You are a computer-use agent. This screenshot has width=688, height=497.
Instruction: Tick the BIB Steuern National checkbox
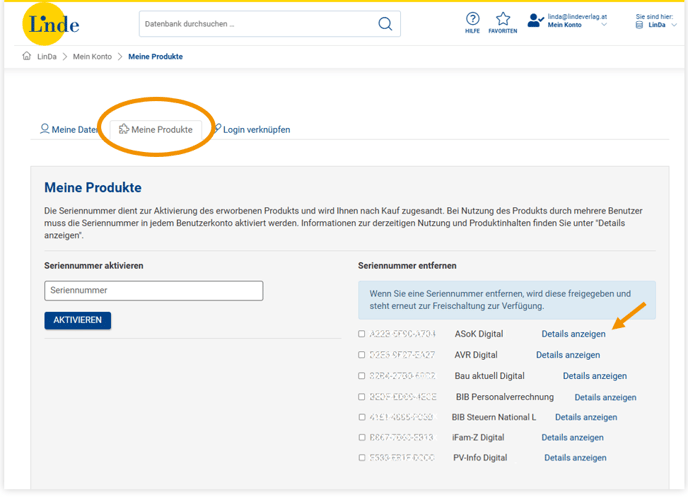(x=362, y=417)
